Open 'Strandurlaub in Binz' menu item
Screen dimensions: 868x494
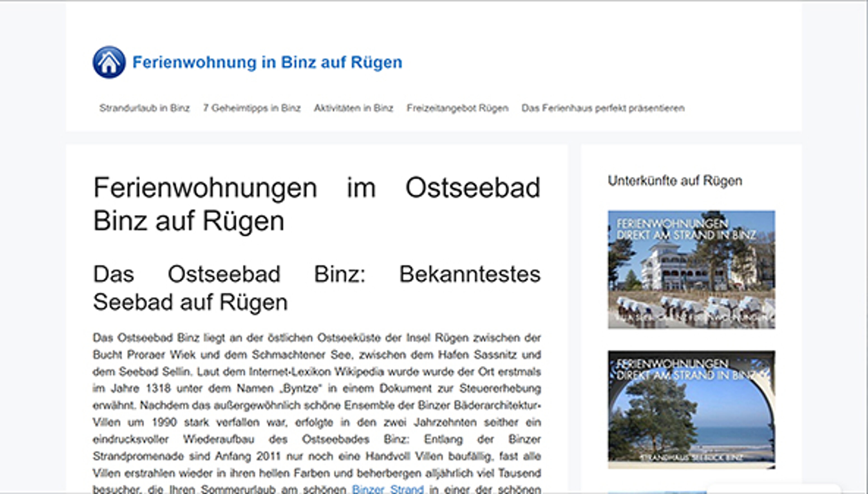pyautogui.click(x=144, y=108)
